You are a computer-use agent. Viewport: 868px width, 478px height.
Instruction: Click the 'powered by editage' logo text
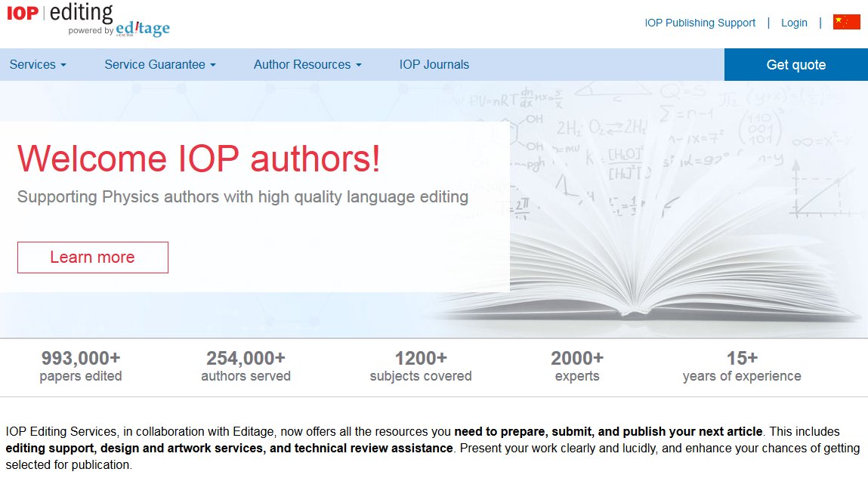[x=119, y=29]
